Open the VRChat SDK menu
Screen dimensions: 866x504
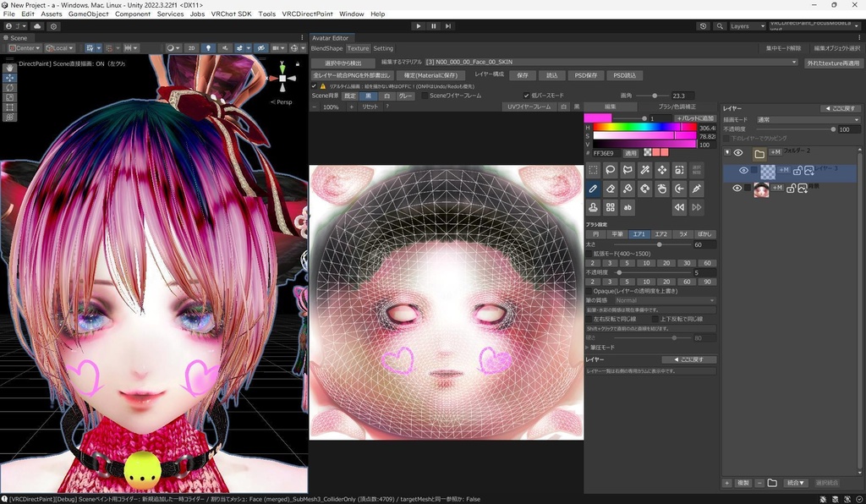(x=231, y=14)
